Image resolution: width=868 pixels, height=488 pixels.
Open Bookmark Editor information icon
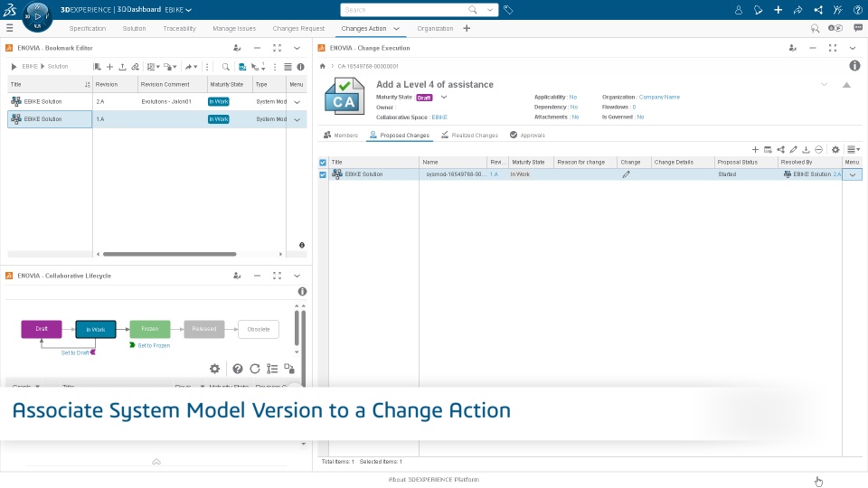(x=300, y=67)
